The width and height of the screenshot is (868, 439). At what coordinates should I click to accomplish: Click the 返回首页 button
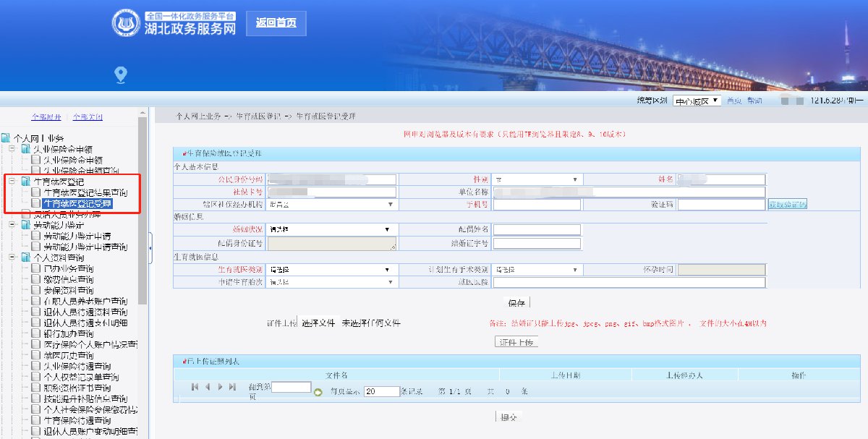[276, 23]
